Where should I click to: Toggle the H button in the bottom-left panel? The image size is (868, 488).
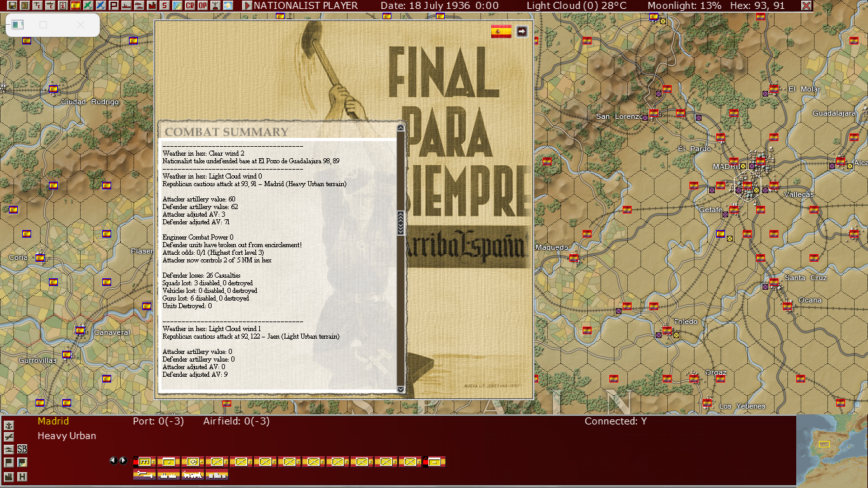[22, 477]
